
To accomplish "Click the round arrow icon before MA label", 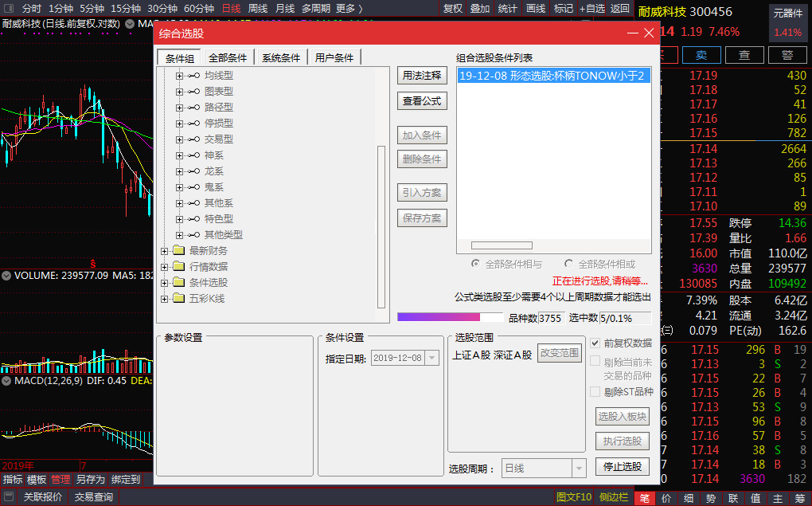I will 129,24.
